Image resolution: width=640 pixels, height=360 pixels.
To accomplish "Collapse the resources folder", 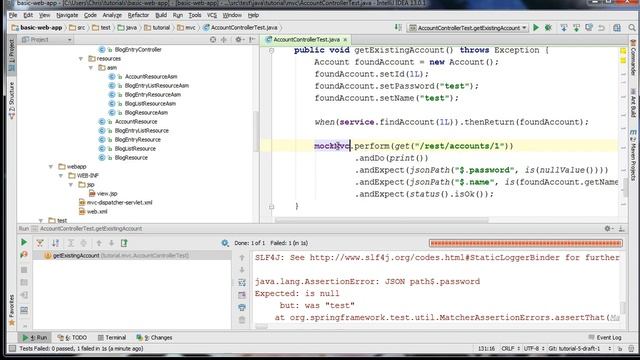I will click(x=81, y=59).
